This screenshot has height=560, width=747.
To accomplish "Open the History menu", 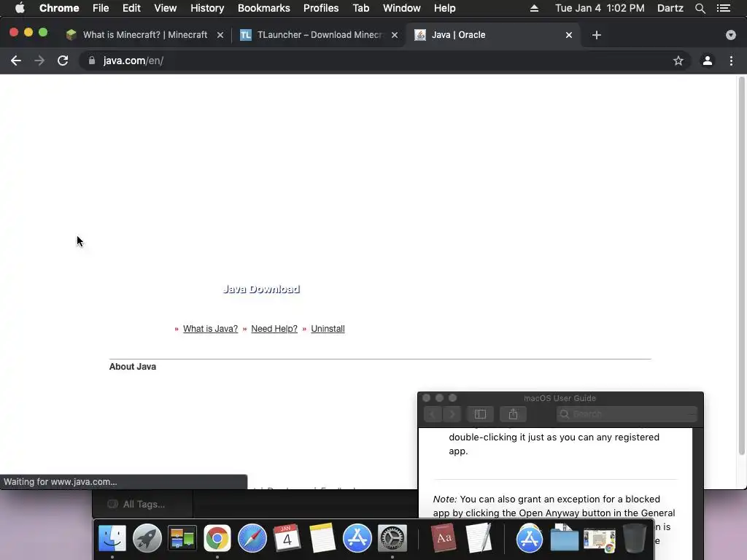I will point(207,8).
